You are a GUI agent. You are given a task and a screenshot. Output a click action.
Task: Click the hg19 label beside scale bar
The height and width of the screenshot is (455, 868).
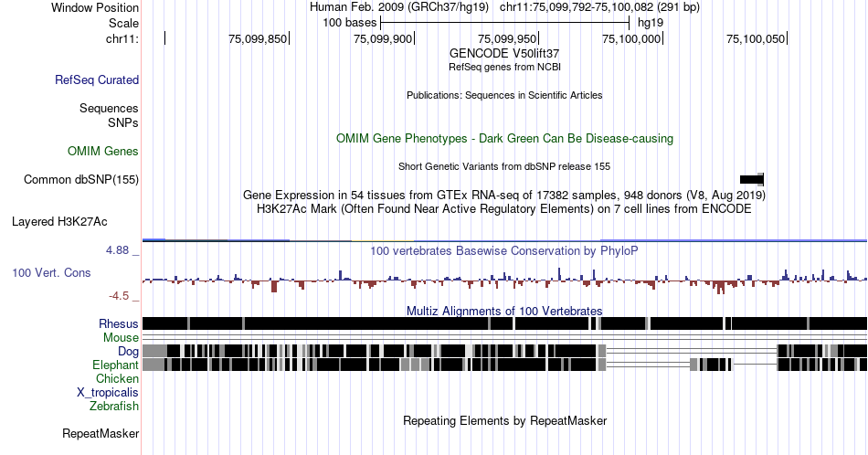651,23
